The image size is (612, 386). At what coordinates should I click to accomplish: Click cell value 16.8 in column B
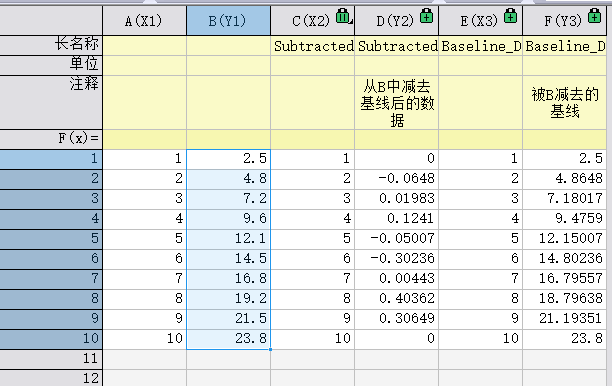click(228, 279)
